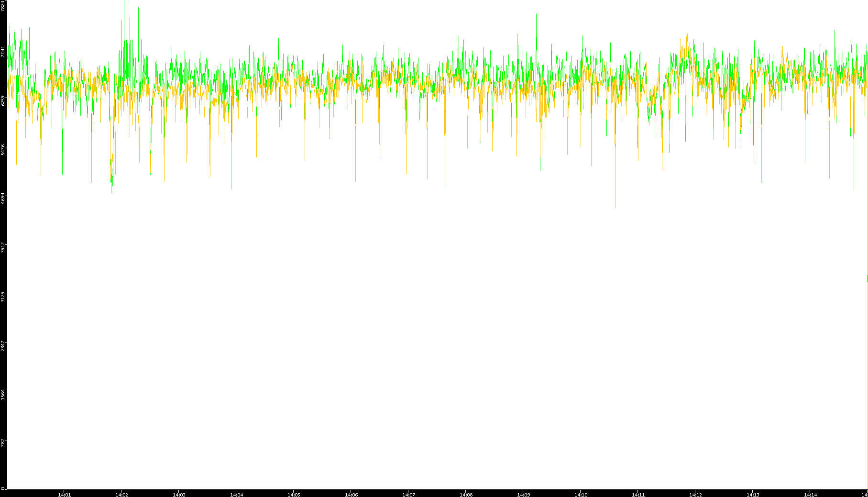Select the 6259 label on the vertical axis

click(x=3, y=100)
